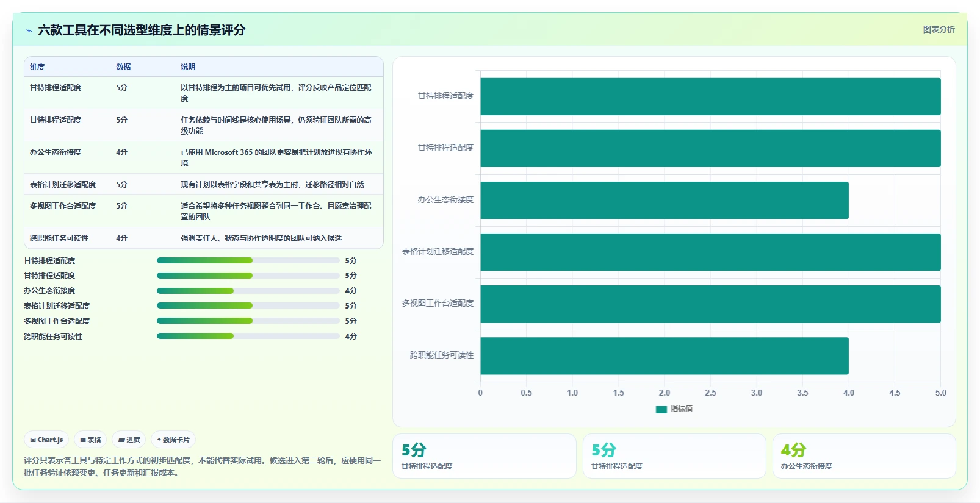This screenshot has width=980, height=503.
Task: Click the 4分 value beside the 办公生态衔接度 progress bar
Action: pos(351,291)
